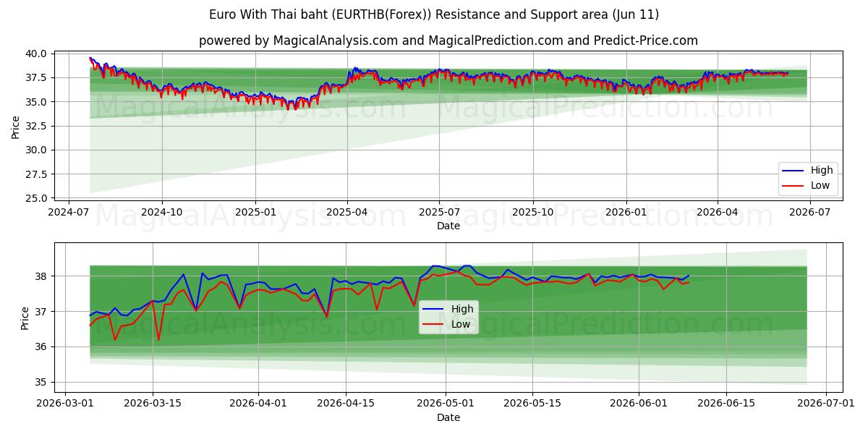Click the '36' tick on bottom chart
This screenshot has height=434, width=868.
click(43, 347)
